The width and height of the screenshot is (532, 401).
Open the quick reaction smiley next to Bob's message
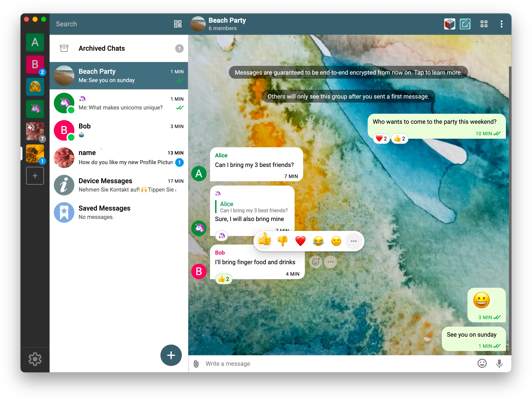pos(316,262)
